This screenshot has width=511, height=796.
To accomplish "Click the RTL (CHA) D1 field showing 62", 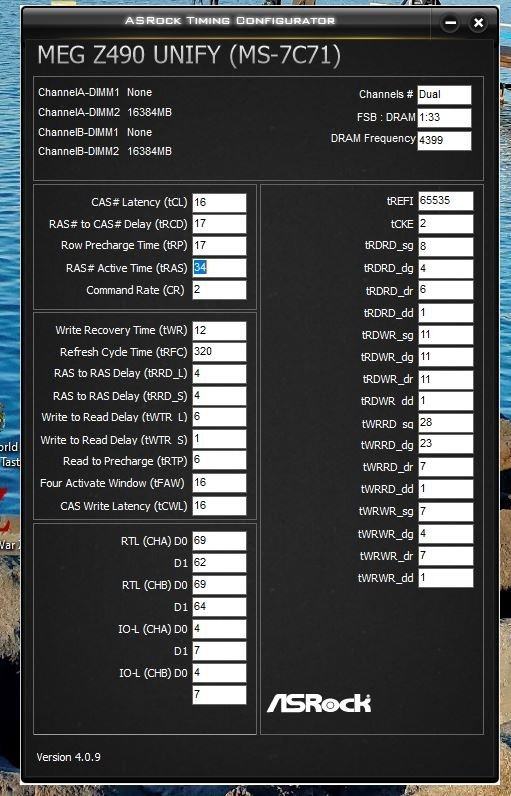I will (x=219, y=563).
